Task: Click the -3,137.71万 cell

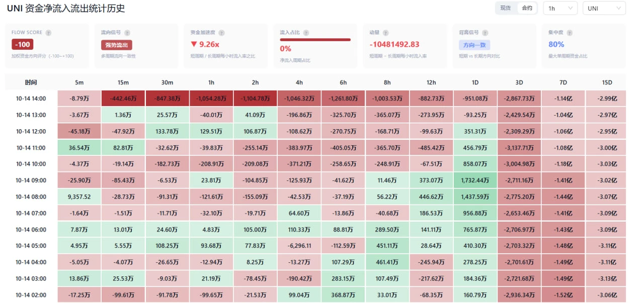Action: [x=519, y=148]
